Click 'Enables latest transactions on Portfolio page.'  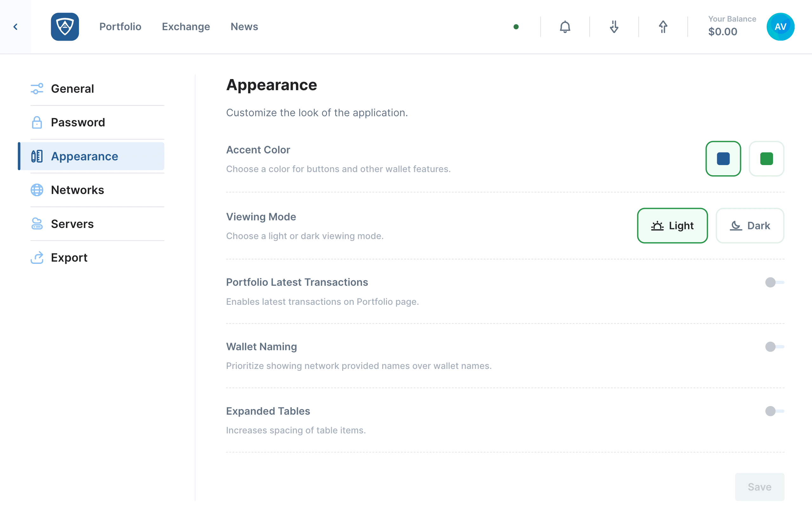323,302
